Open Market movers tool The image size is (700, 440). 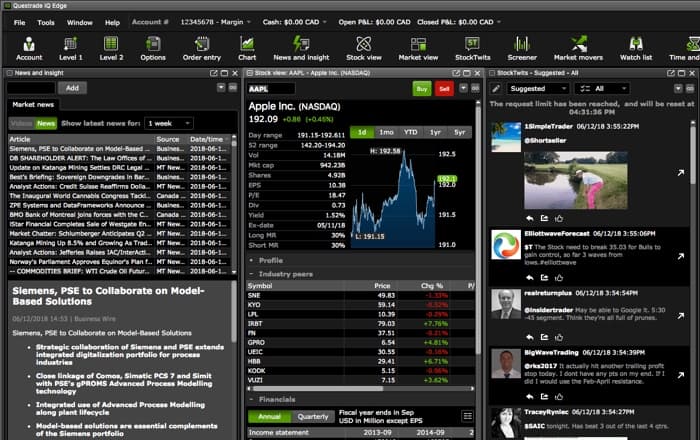pos(578,49)
